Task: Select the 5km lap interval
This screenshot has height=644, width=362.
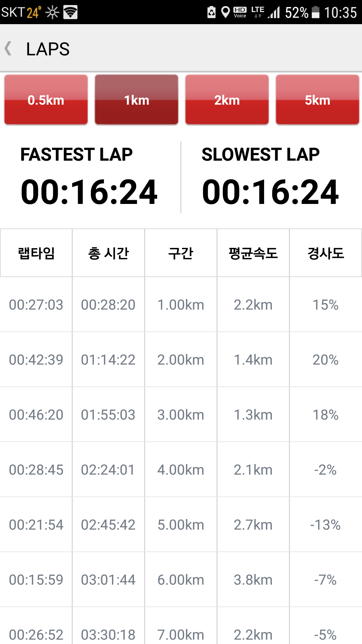Action: click(317, 100)
